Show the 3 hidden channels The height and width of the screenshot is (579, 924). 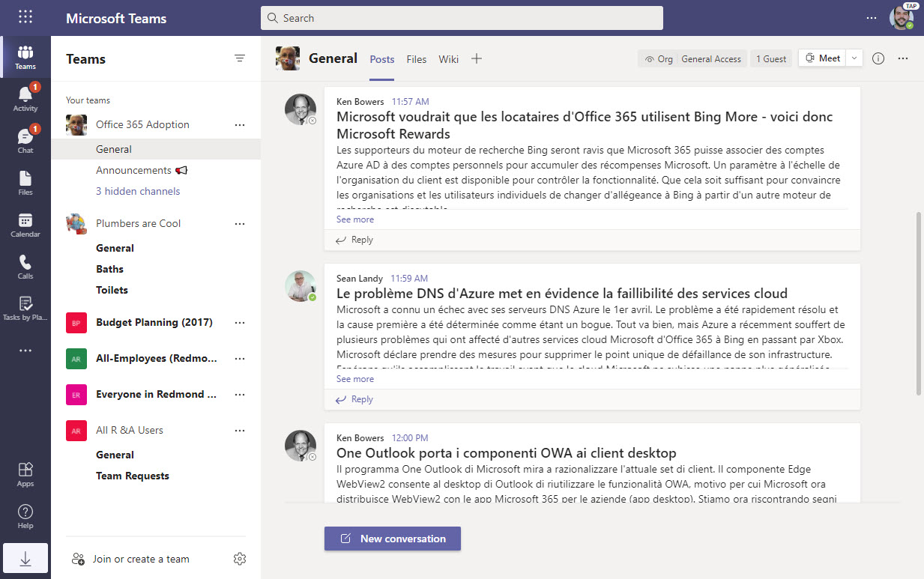tap(138, 191)
